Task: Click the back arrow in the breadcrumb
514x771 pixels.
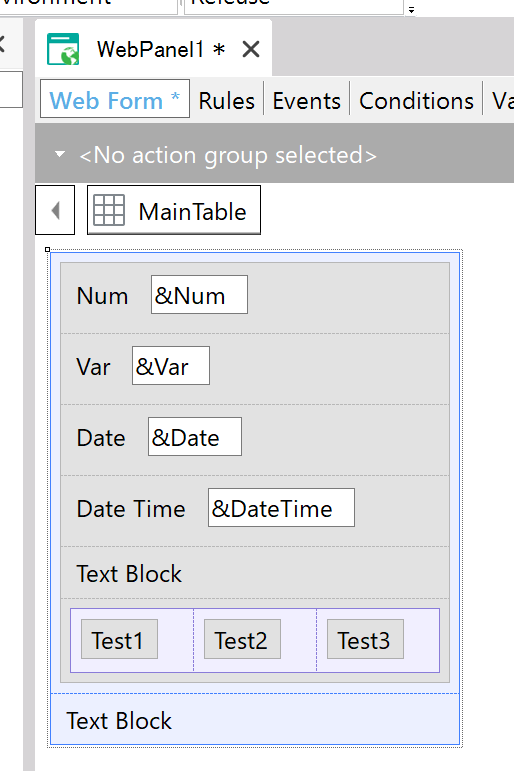Action: tap(55, 210)
